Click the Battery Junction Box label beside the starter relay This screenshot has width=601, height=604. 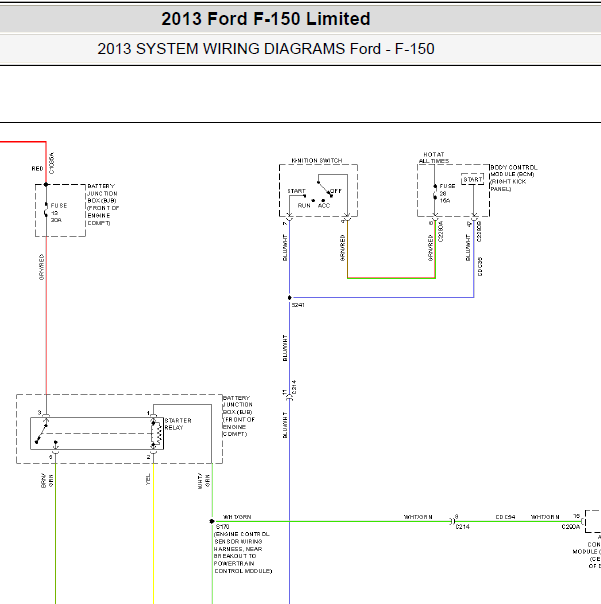pyautogui.click(x=238, y=416)
